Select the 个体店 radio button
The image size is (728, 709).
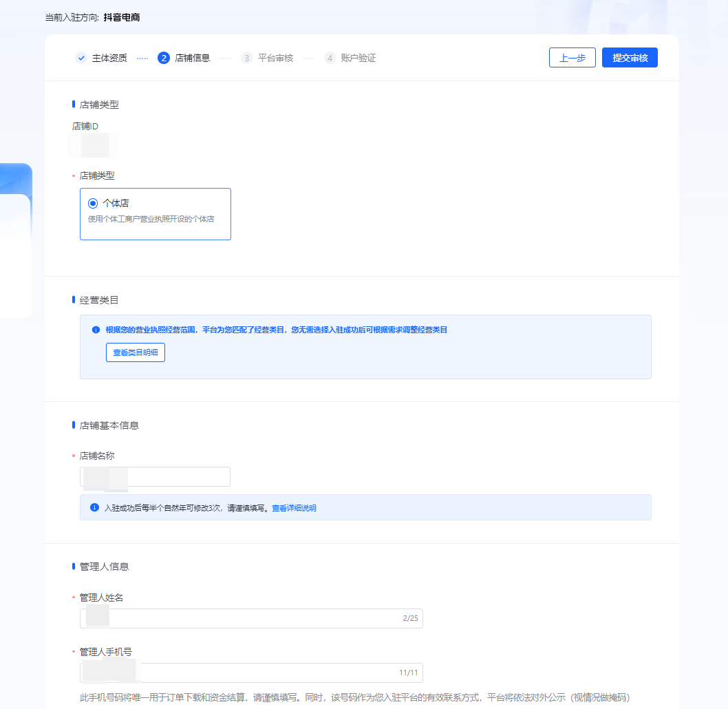93,203
